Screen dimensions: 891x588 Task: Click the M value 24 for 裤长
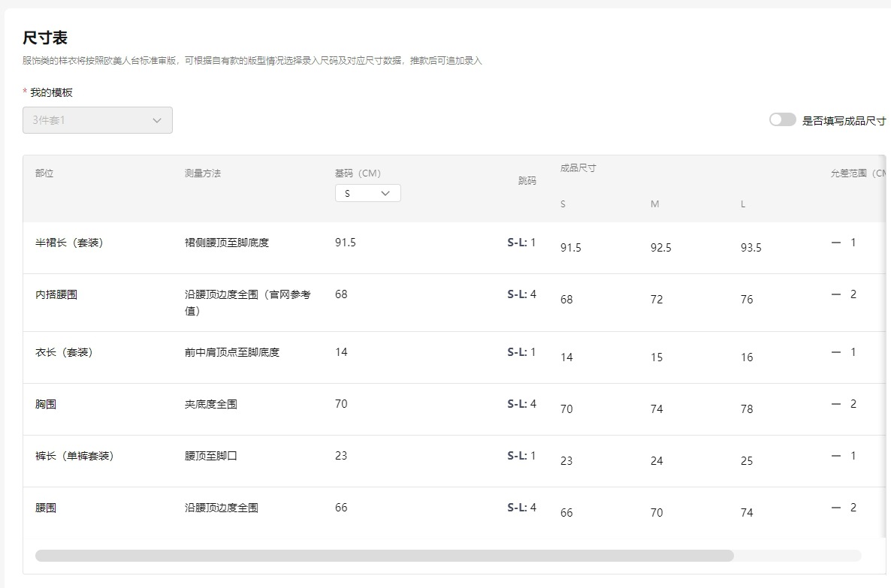(657, 461)
